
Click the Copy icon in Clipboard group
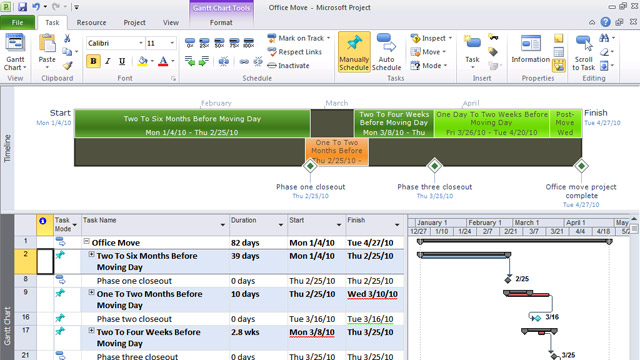67,51
